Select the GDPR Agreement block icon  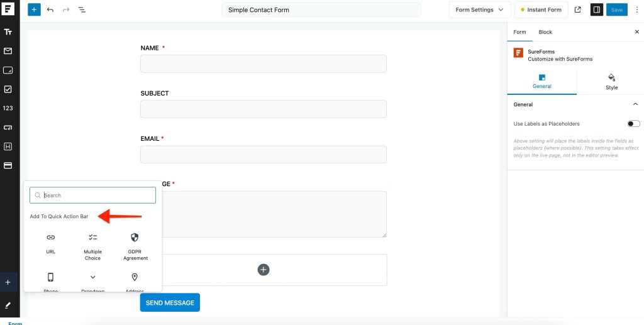135,237
